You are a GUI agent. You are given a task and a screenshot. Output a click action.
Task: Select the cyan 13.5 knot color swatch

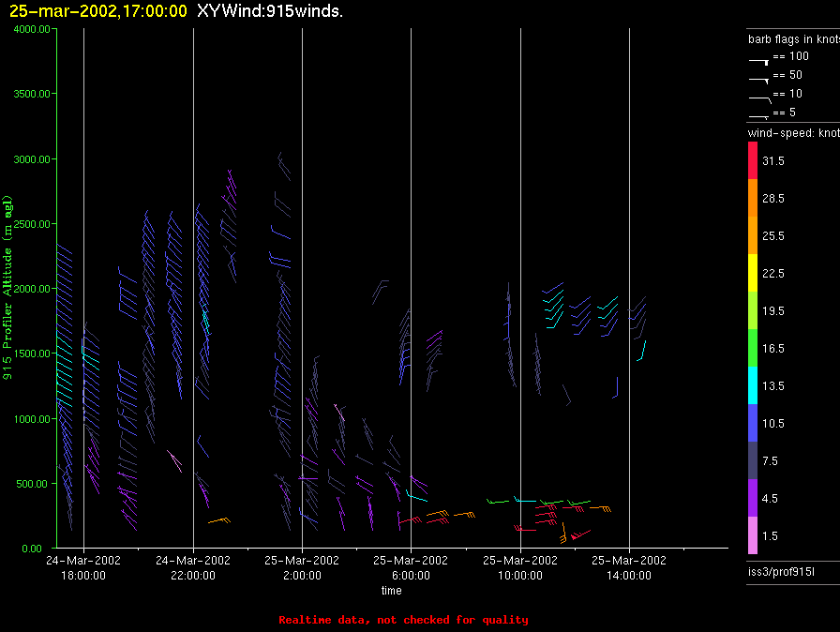pyautogui.click(x=753, y=385)
